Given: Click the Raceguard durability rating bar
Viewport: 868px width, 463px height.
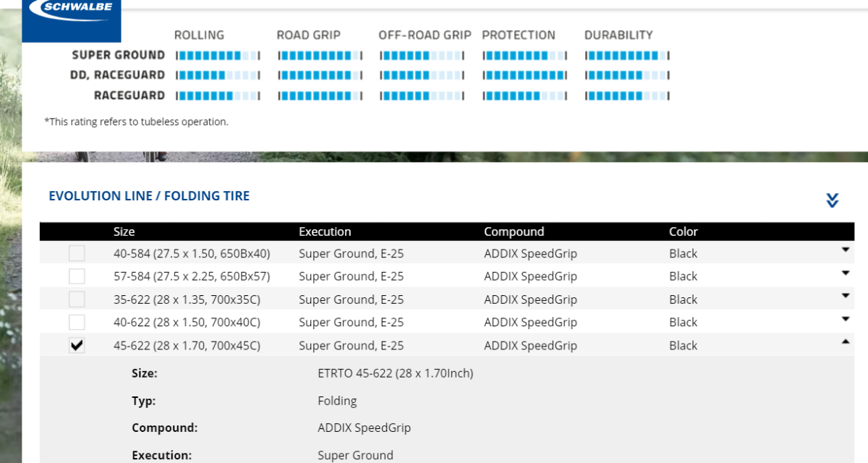Looking at the screenshot, I should [626, 95].
